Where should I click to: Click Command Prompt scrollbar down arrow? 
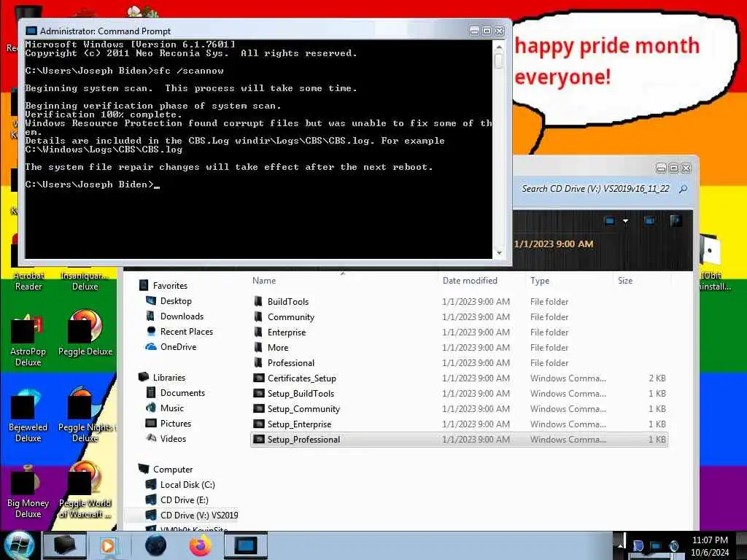(x=499, y=253)
